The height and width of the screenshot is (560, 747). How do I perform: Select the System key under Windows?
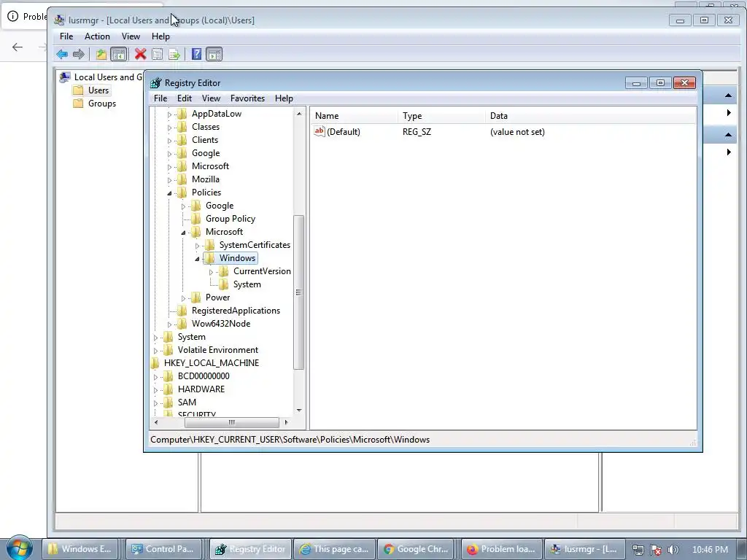(x=247, y=284)
